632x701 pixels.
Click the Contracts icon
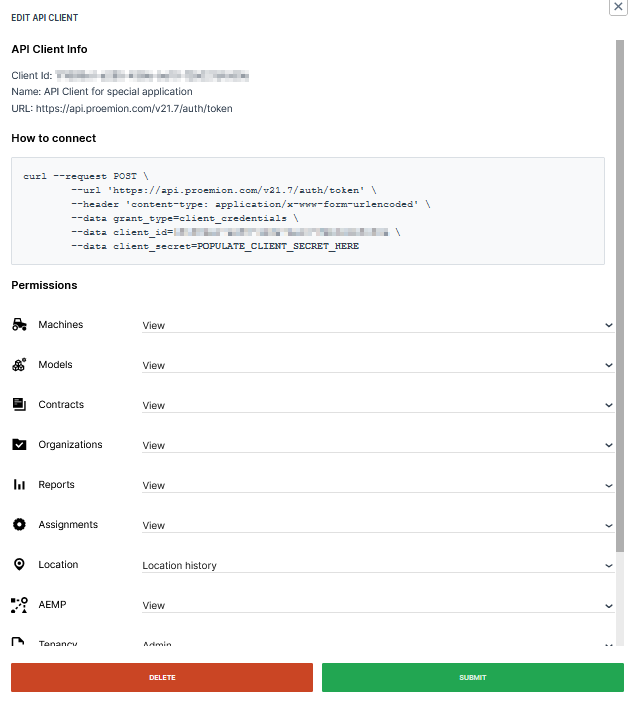[x=19, y=405]
